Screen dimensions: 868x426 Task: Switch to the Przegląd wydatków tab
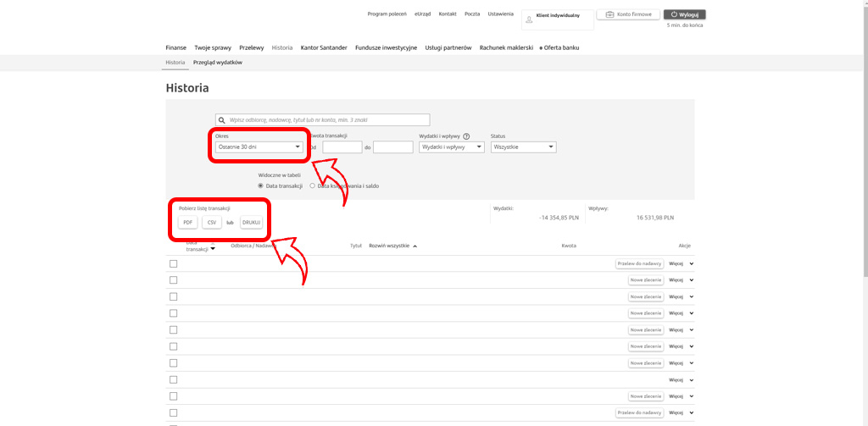[x=218, y=63]
